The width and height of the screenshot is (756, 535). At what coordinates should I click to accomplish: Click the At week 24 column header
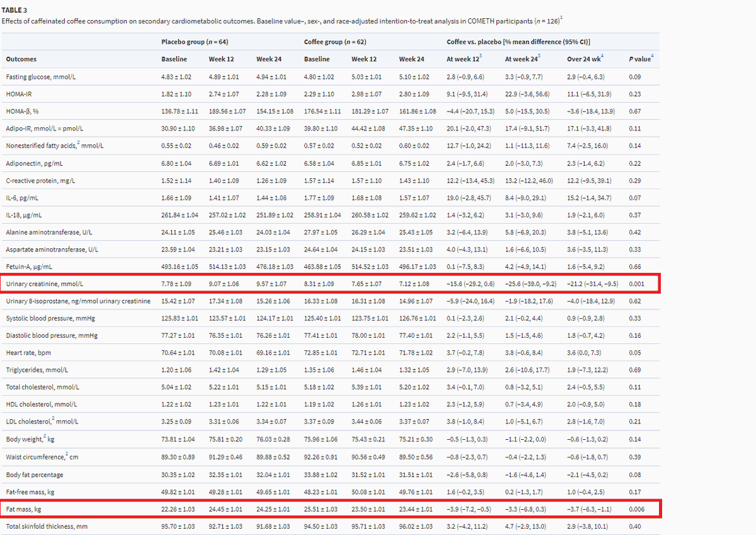click(x=522, y=59)
